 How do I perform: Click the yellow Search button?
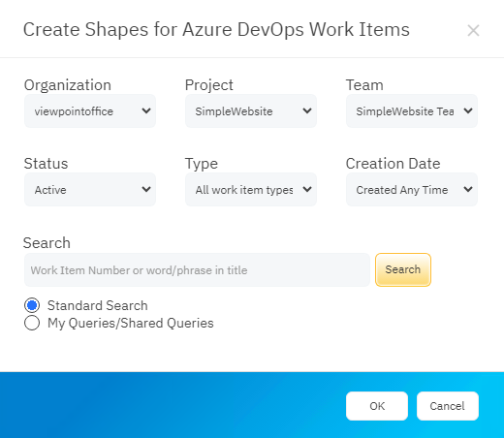[x=403, y=269]
